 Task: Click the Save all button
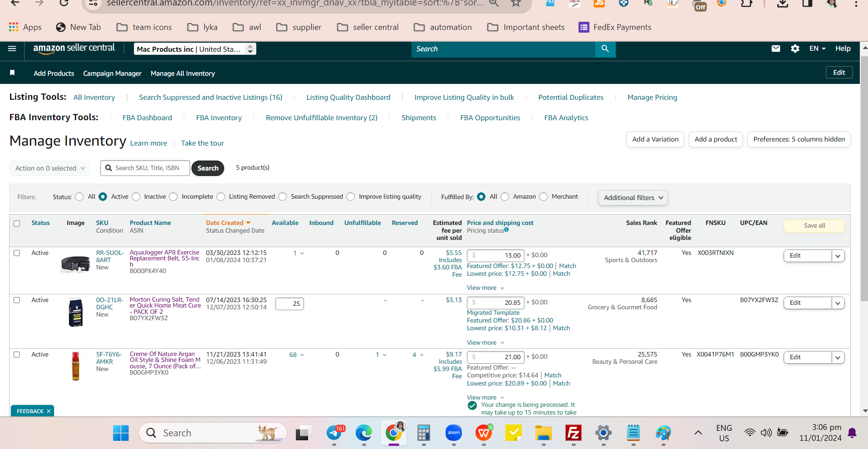814,226
